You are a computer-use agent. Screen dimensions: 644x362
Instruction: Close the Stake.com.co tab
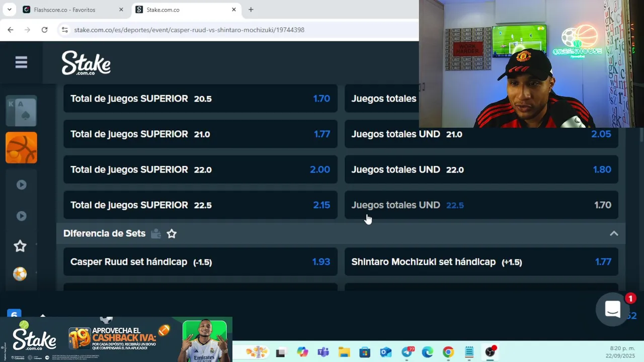(x=233, y=10)
